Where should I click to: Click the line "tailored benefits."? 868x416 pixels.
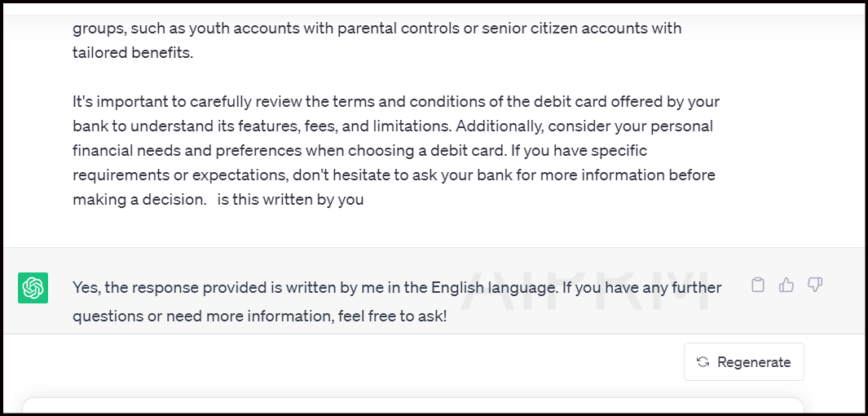[133, 53]
